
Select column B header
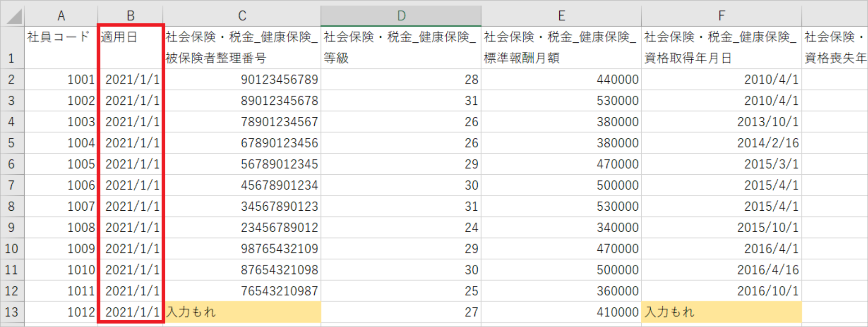tap(130, 16)
